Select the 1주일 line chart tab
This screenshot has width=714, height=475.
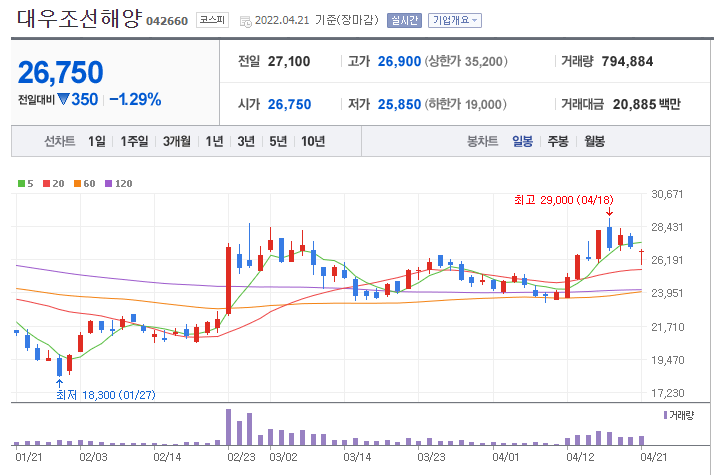coord(134,142)
